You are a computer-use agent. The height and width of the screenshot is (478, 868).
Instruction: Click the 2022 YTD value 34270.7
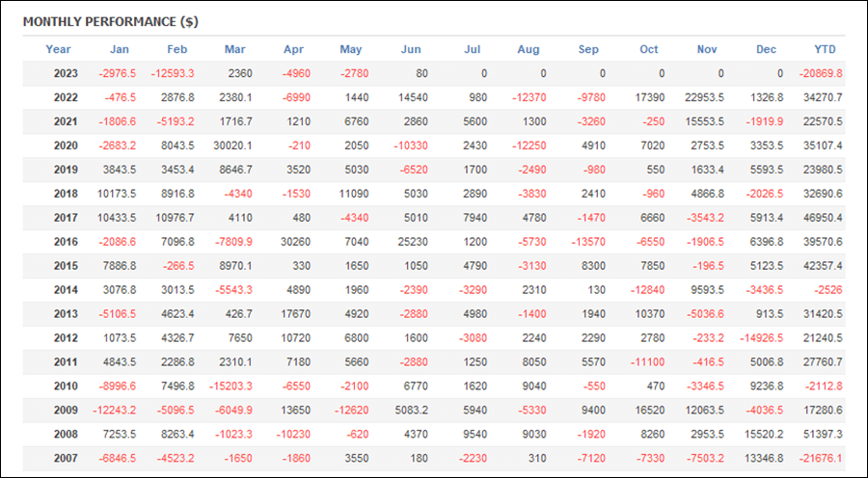(x=823, y=98)
